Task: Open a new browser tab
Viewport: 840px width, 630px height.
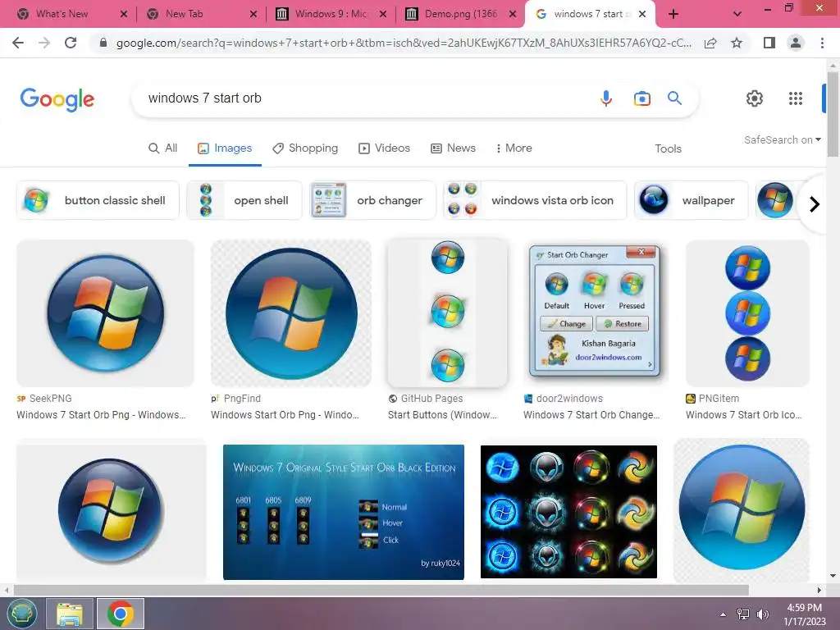Action: click(673, 14)
